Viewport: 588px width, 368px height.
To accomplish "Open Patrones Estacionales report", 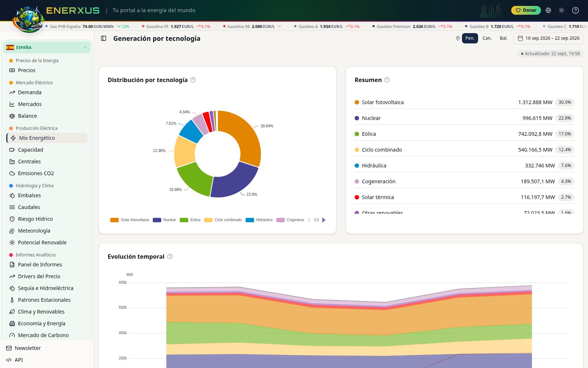I will pos(47,300).
